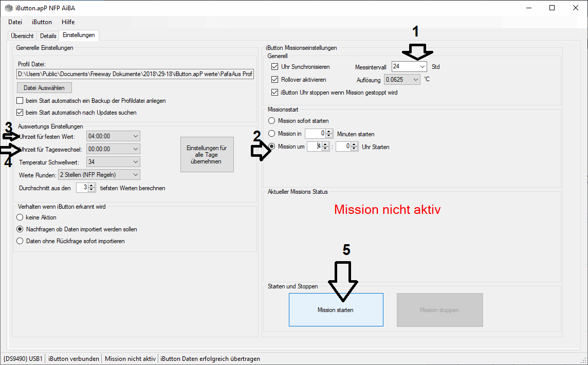Click the iButton app icon in title bar
This screenshot has width=588, height=365.
tap(9, 8)
